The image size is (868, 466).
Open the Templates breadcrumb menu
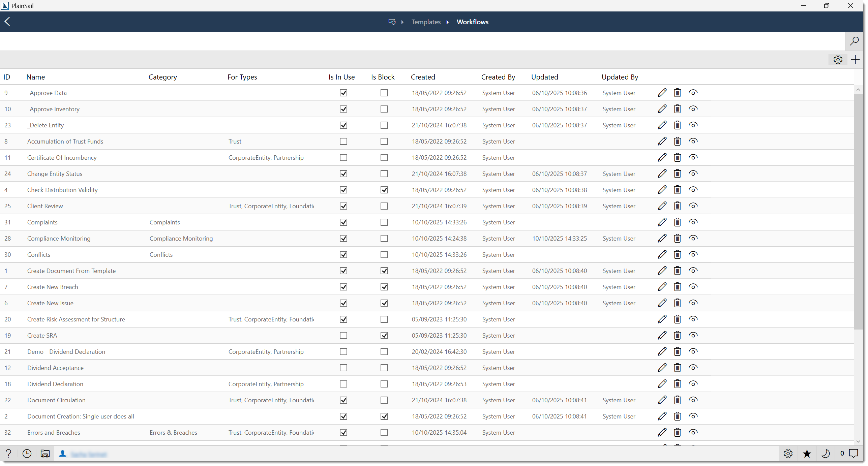(x=426, y=22)
